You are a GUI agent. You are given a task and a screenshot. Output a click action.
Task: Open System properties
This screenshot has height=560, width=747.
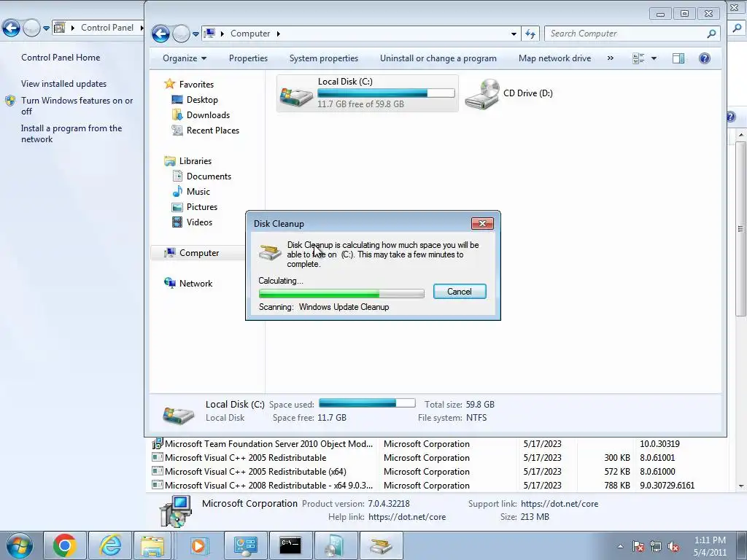[323, 58]
